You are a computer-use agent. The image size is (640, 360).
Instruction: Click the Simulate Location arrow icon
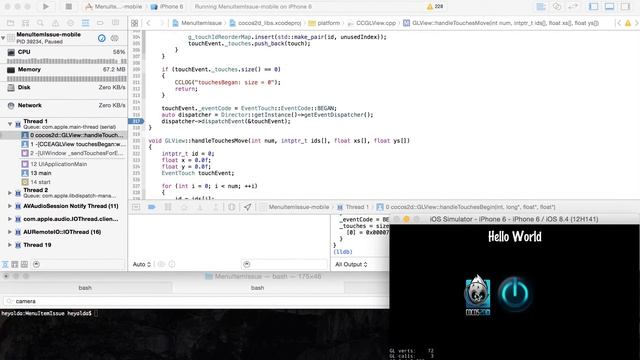click(247, 207)
